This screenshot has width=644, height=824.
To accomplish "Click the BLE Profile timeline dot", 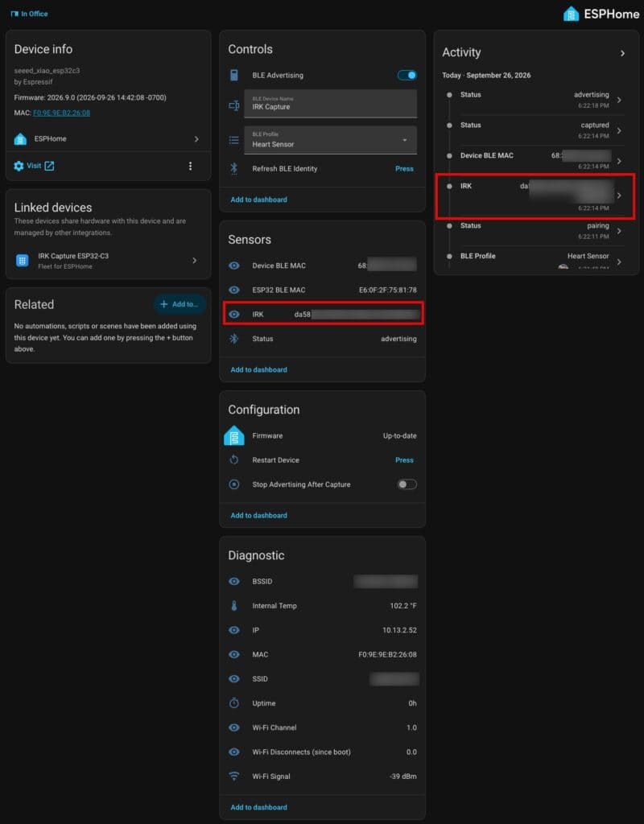I will pos(449,256).
